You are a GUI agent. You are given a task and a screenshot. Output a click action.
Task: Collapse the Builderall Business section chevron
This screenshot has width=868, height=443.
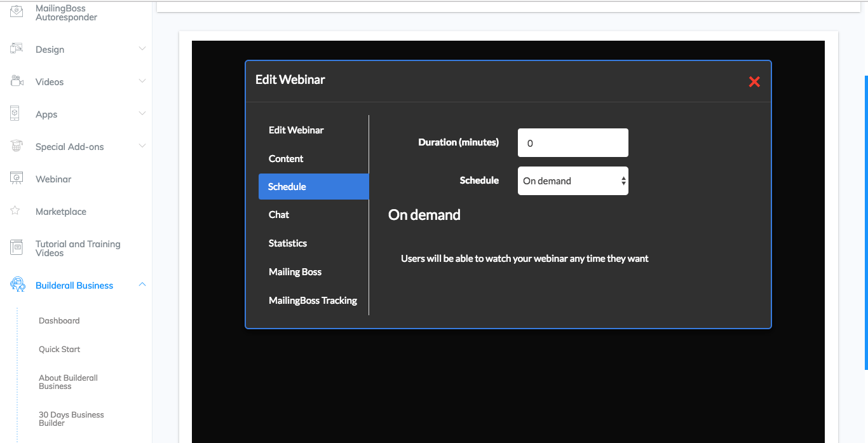(142, 284)
